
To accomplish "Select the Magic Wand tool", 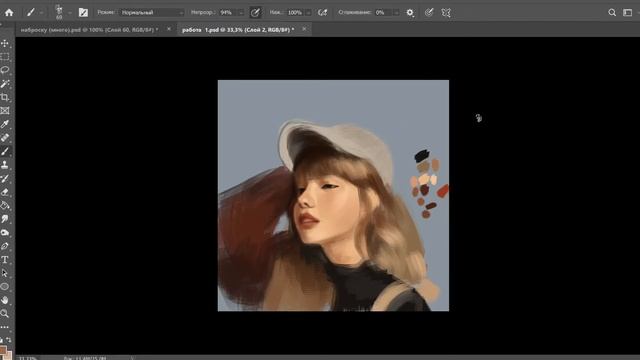I will click(5, 84).
